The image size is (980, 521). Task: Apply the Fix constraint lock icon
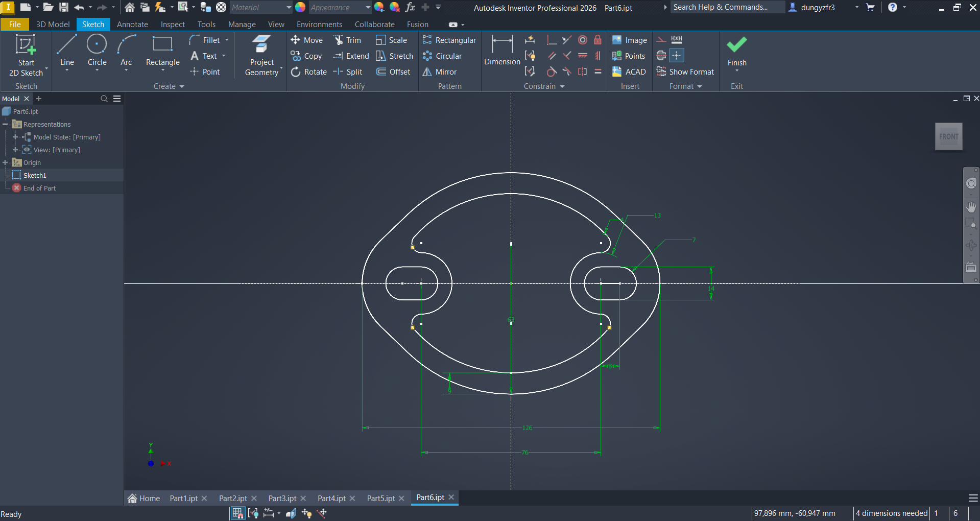(x=597, y=40)
